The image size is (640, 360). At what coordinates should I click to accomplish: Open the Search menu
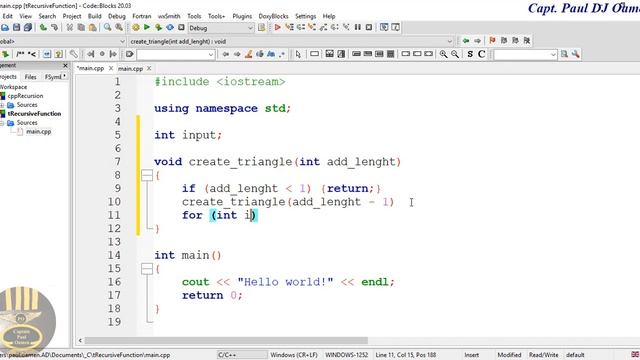point(47,16)
